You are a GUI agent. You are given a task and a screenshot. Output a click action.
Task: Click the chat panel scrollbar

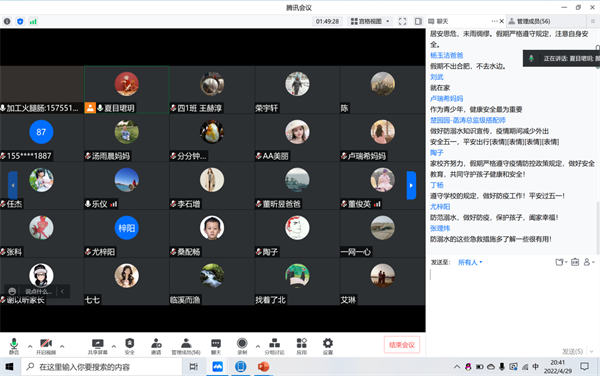coord(597,228)
